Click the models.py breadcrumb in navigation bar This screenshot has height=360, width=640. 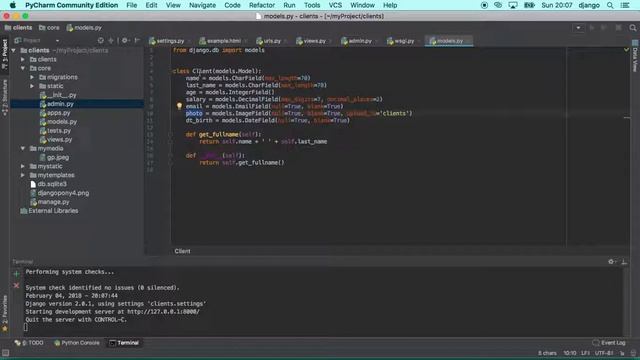point(84,28)
